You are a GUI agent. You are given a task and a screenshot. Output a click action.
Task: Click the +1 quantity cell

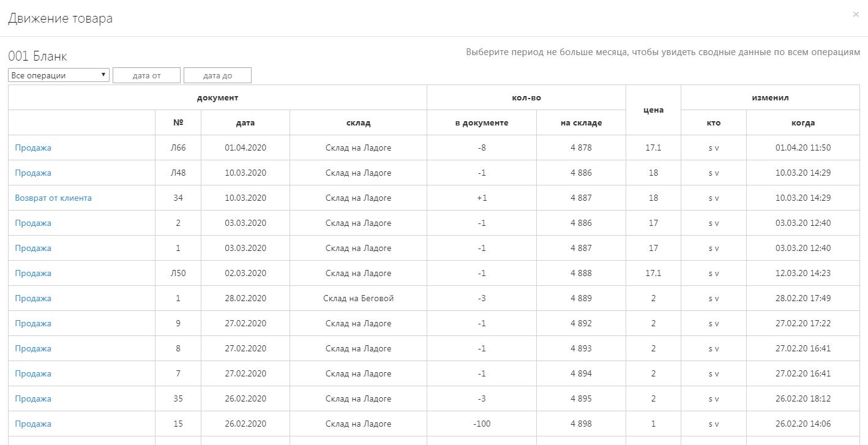point(482,198)
